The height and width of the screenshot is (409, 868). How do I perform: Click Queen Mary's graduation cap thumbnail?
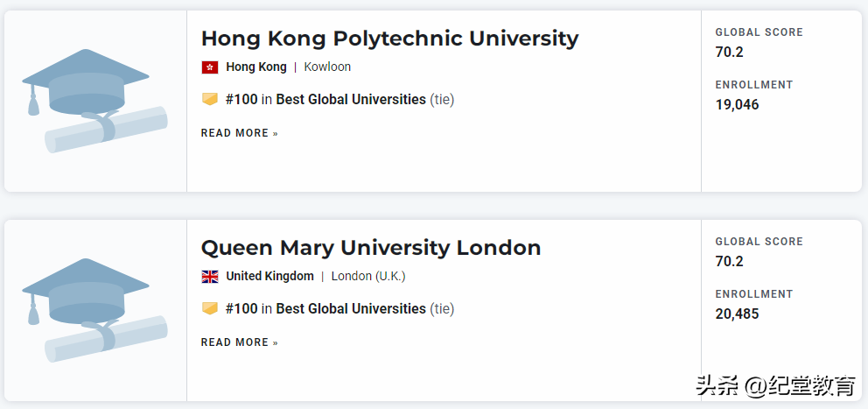click(x=93, y=311)
